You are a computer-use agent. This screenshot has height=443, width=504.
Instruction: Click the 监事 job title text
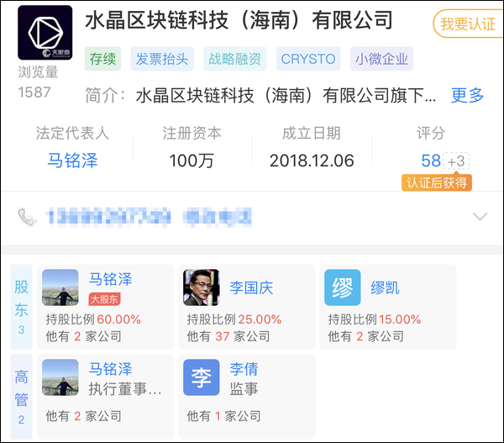coord(244,388)
